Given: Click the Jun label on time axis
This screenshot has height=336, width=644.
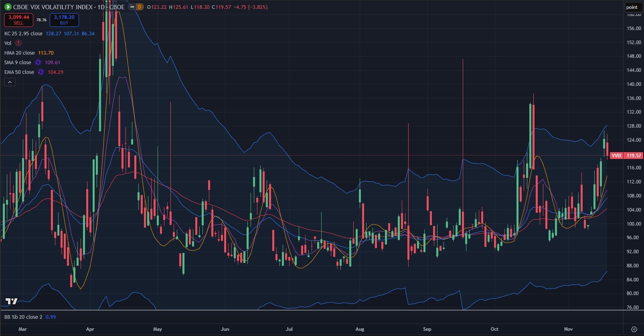Looking at the screenshot, I should pos(225,329).
